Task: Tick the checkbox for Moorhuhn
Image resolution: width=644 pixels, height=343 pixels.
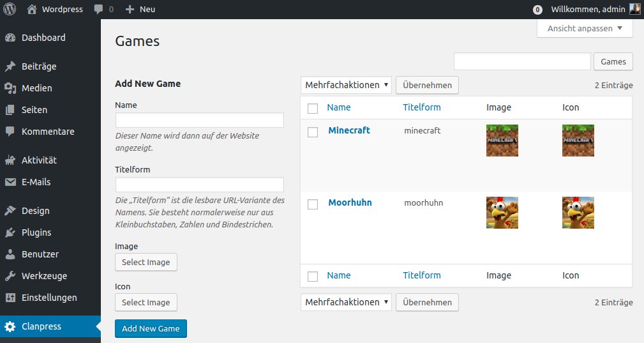Action: pyautogui.click(x=313, y=204)
